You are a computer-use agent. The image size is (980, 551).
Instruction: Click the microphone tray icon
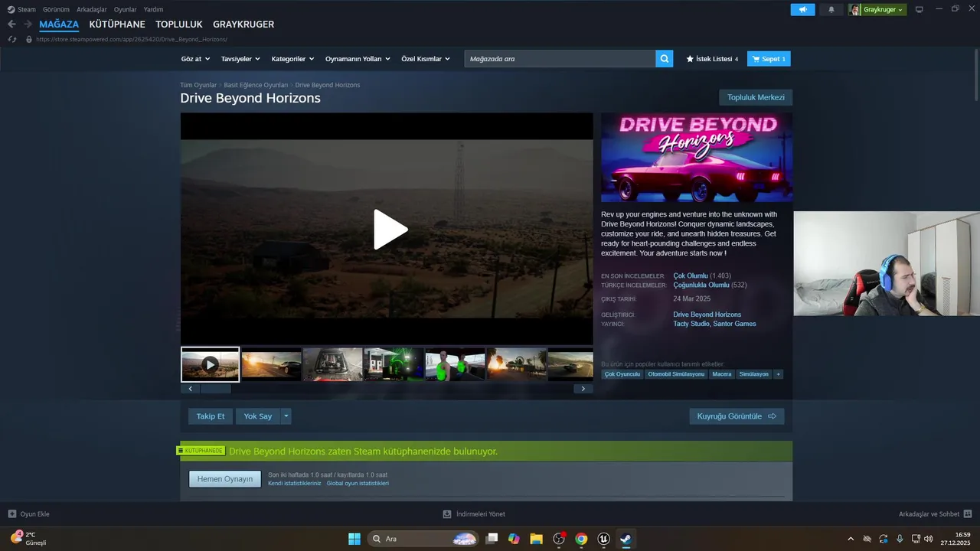click(x=900, y=539)
